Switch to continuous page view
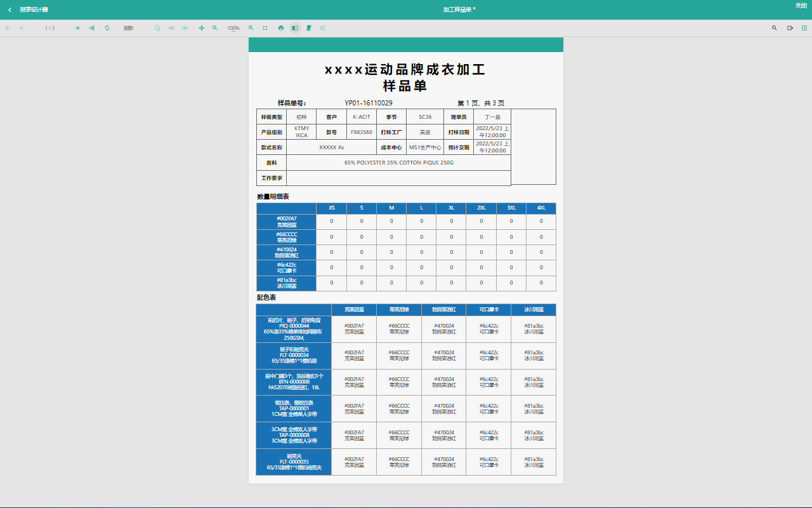The image size is (812, 508). (x=309, y=28)
